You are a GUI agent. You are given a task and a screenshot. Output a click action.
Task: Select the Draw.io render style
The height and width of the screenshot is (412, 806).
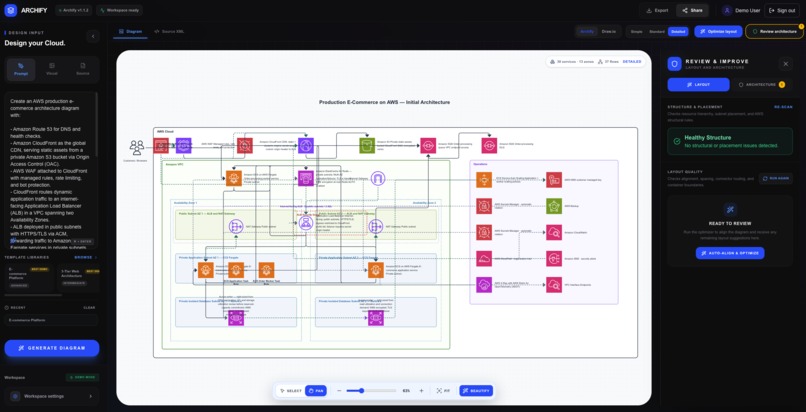point(610,31)
